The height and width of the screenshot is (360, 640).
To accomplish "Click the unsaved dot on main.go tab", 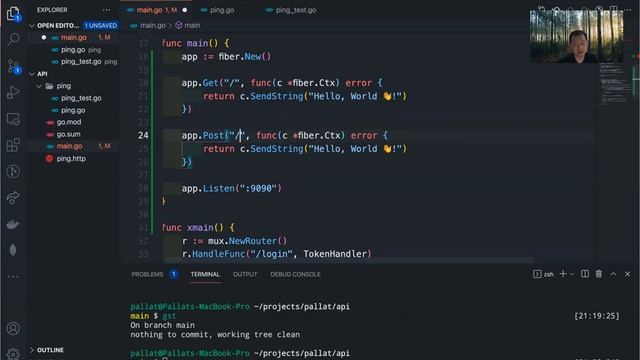I will pyautogui.click(x=184, y=10).
